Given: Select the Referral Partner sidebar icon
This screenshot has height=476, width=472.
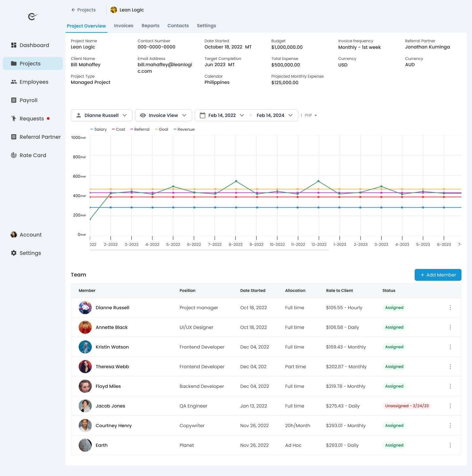Looking at the screenshot, I should point(14,137).
